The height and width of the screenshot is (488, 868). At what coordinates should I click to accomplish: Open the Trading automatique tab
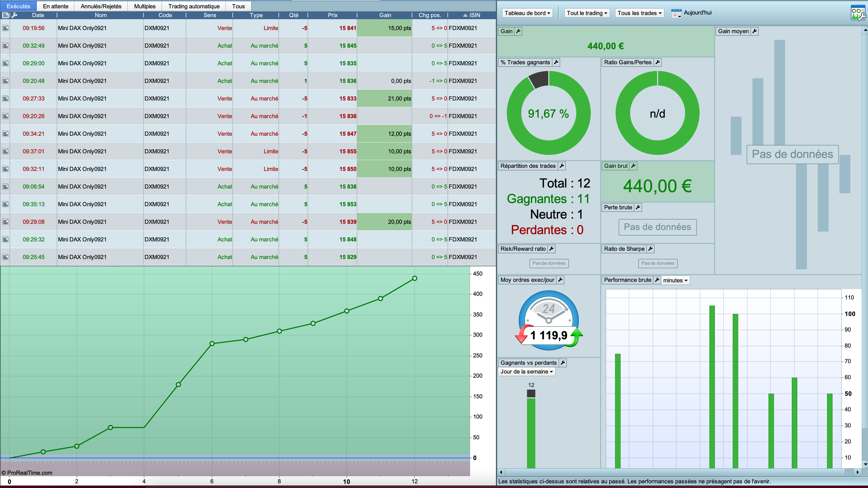(x=194, y=6)
